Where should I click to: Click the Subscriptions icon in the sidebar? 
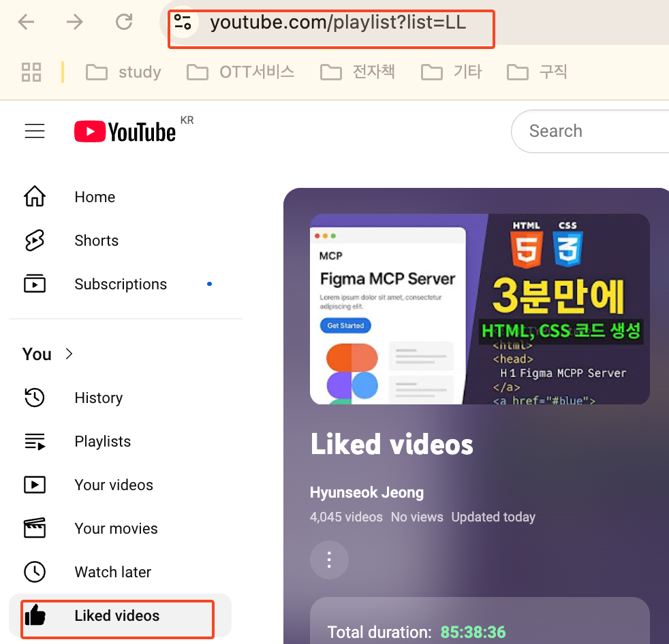click(35, 284)
